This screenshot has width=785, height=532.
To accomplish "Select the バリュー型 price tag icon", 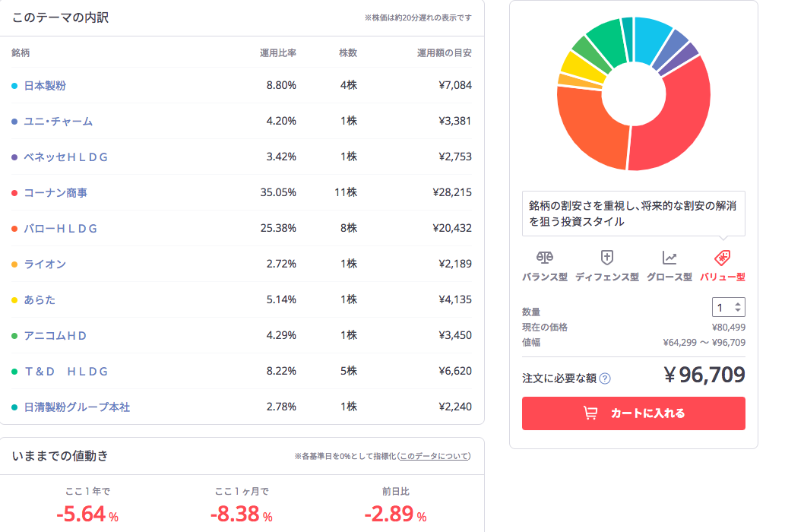I will 723,258.
